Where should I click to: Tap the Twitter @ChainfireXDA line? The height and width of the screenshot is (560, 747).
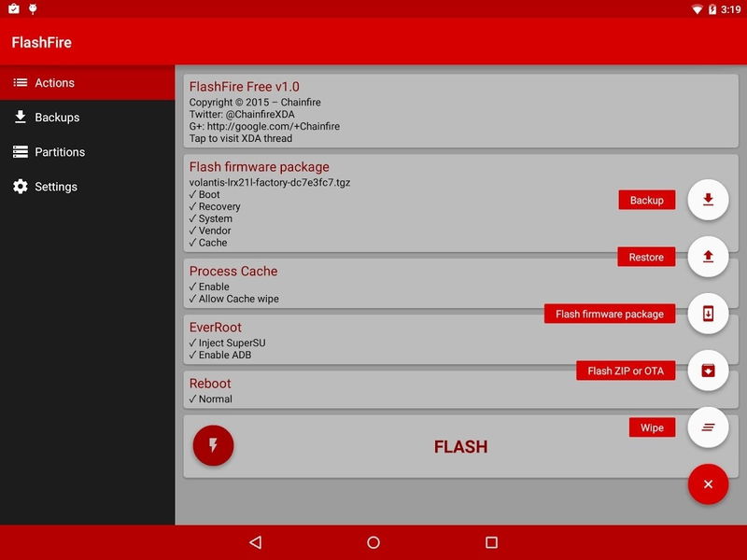[x=242, y=114]
